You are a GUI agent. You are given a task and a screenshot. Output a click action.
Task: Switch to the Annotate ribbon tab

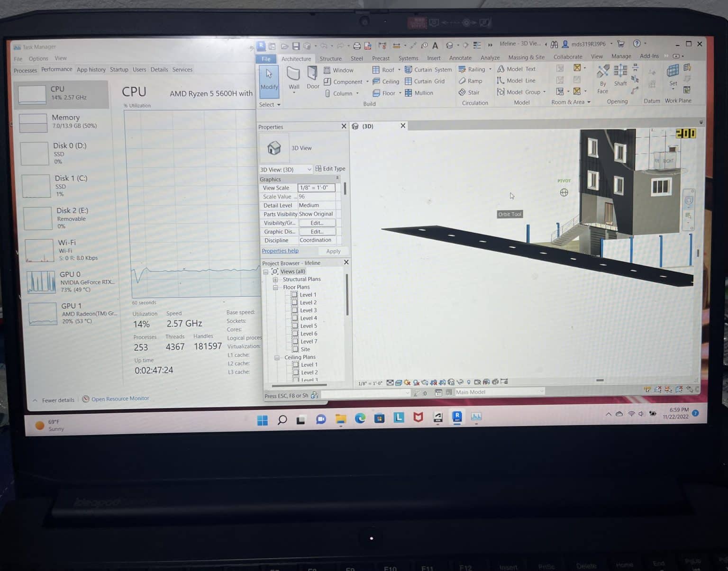click(460, 58)
